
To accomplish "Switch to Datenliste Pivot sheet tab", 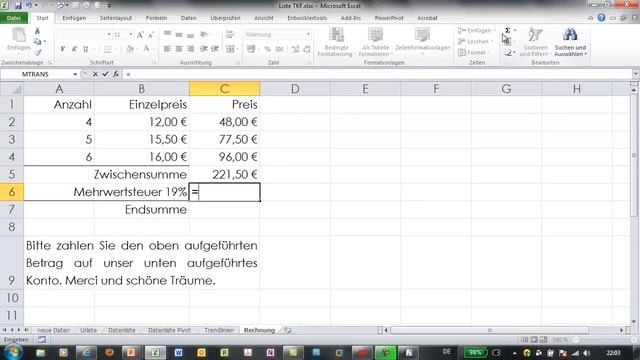I will tap(169, 330).
